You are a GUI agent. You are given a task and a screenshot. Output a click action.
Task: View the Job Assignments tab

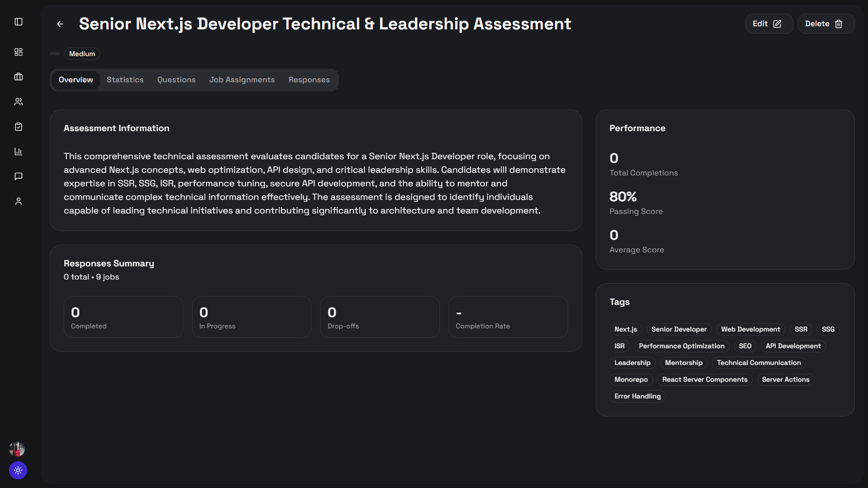tap(242, 80)
